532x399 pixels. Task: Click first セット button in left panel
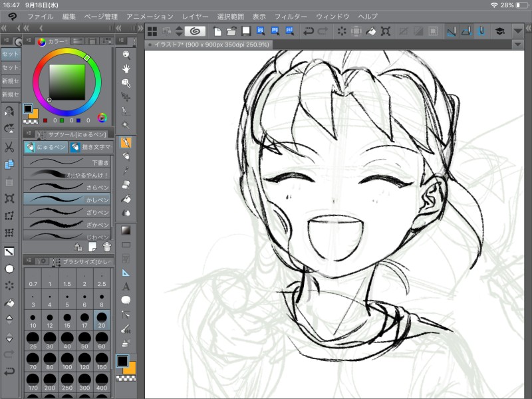click(11, 54)
